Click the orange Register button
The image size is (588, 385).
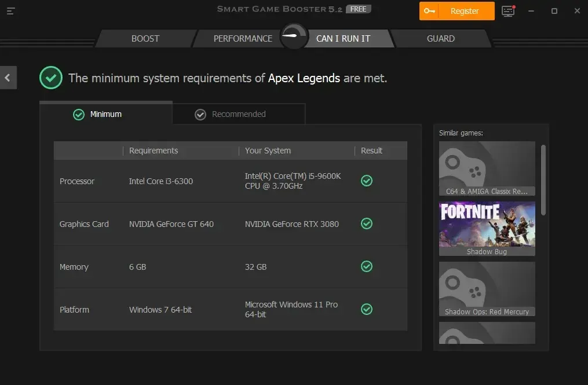463,10
